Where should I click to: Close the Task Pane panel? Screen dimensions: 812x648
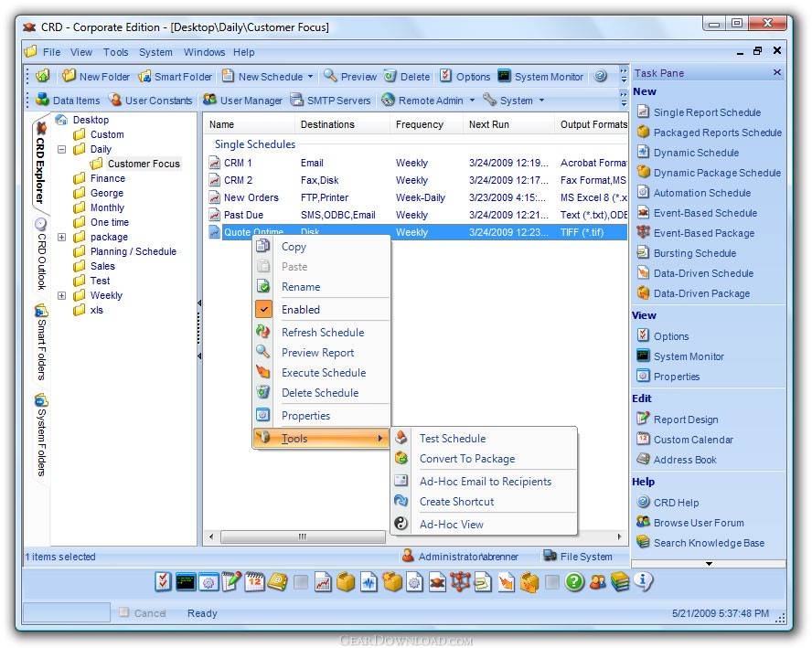[x=776, y=72]
